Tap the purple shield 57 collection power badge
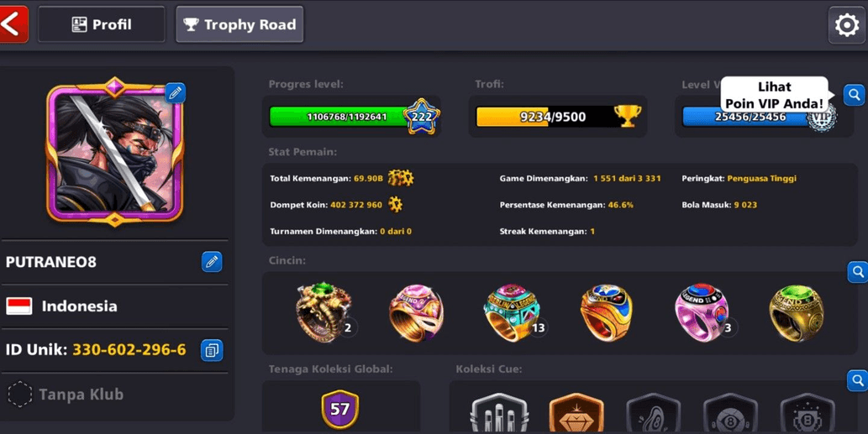Viewport: 868px width, 434px height. point(340,409)
